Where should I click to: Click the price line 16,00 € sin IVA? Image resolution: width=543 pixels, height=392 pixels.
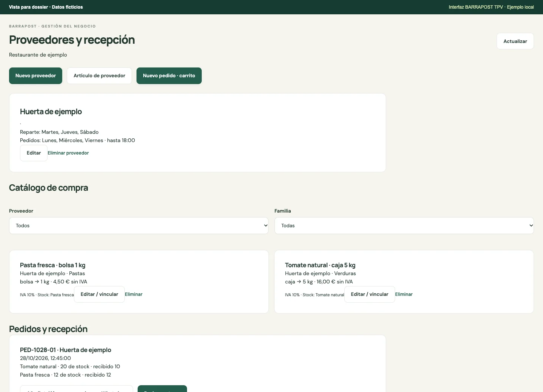click(319, 282)
